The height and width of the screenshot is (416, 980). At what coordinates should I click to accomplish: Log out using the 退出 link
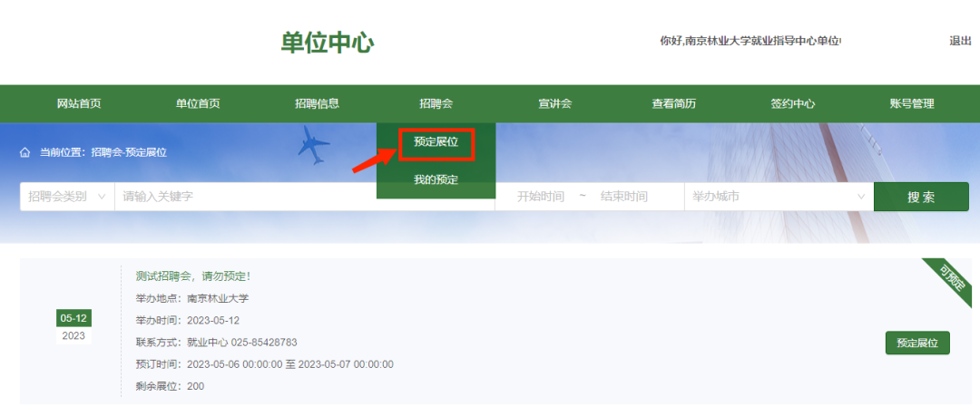pos(960,41)
